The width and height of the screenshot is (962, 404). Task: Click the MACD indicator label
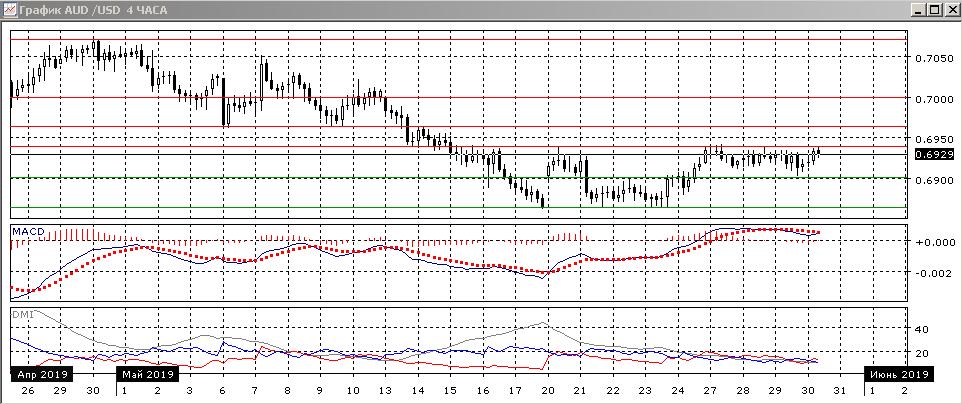(x=27, y=232)
